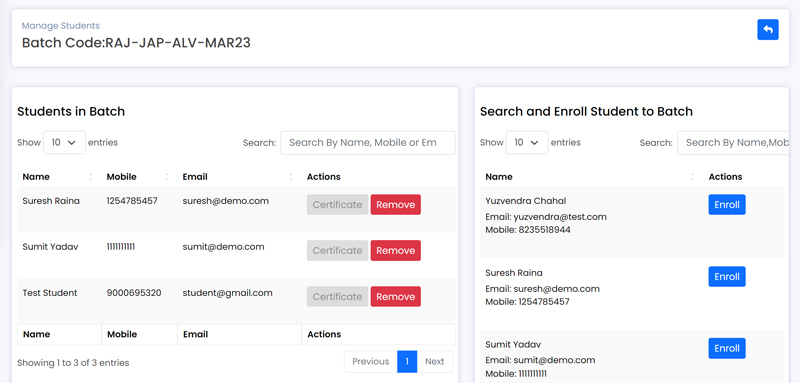Select Batch Code RAJ-JAP-ALV-MAR23 heading
The image size is (800, 383).
pyautogui.click(x=136, y=43)
